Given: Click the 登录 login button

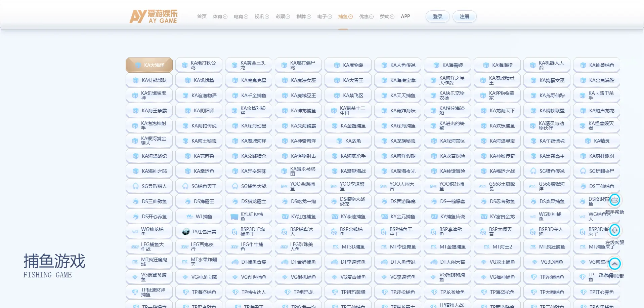Looking at the screenshot, I should (x=437, y=16).
